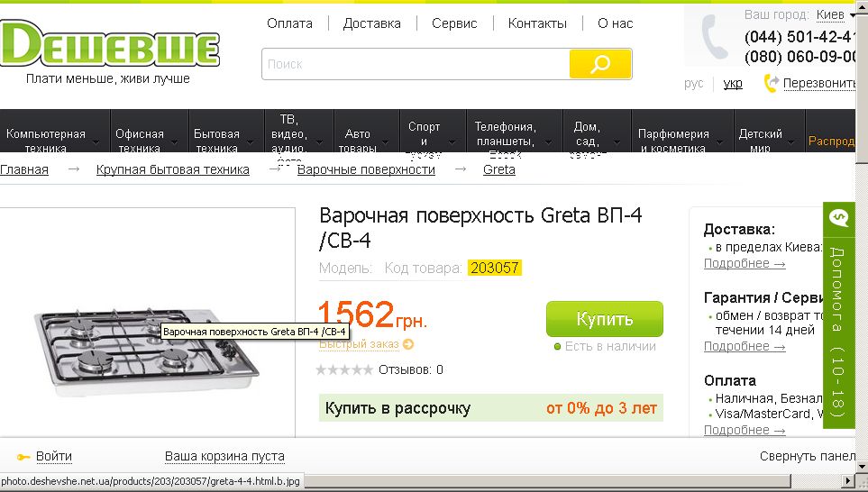Image resolution: width=868 pixels, height=492 pixels.
Task: Click into the Поиск search field
Action: [416, 64]
